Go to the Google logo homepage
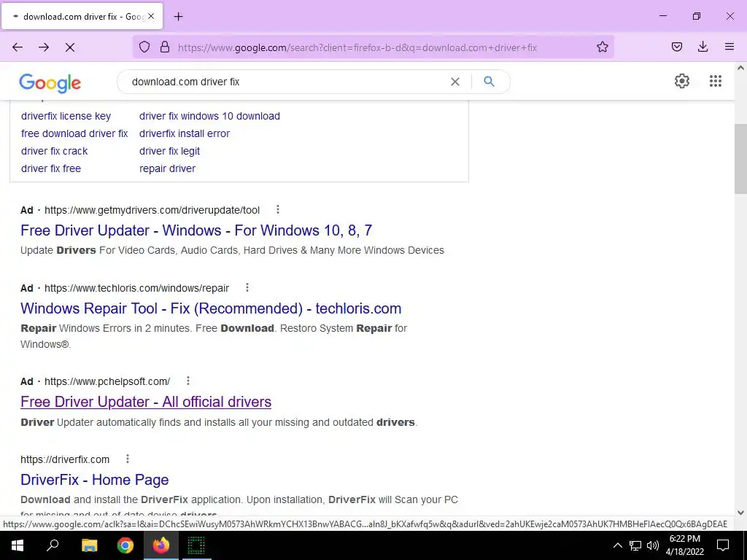 [x=50, y=83]
